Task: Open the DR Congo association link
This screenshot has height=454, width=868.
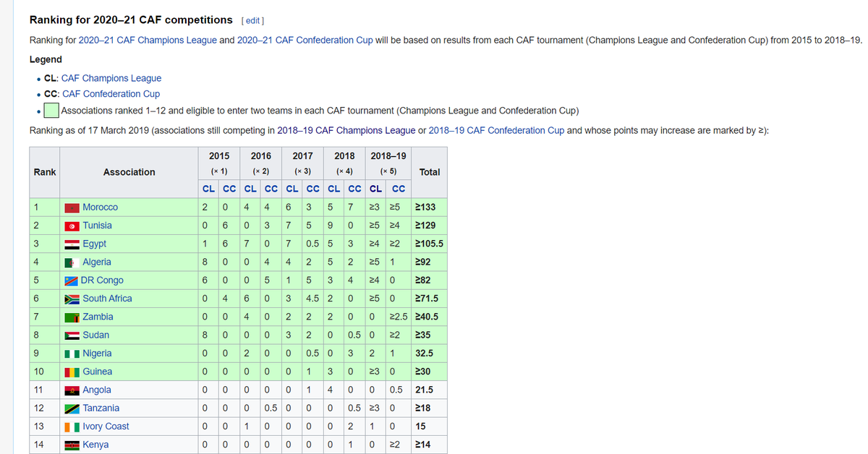Action: pyautogui.click(x=103, y=280)
